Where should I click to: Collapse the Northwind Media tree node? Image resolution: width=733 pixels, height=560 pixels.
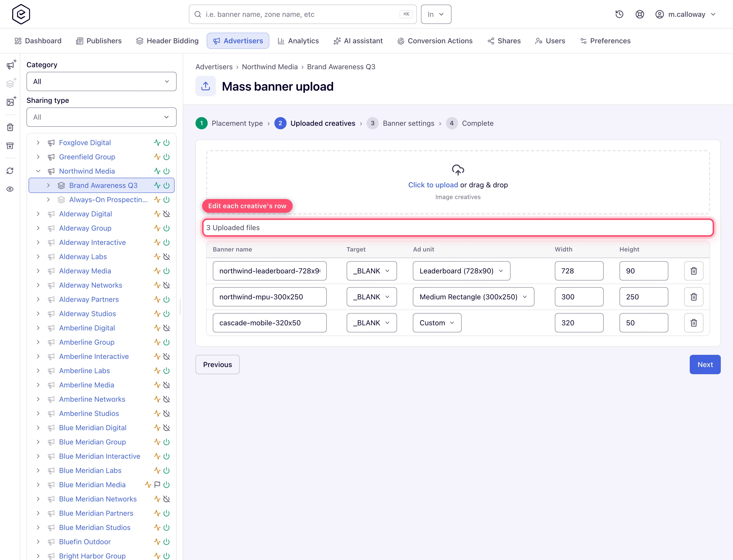pos(38,171)
